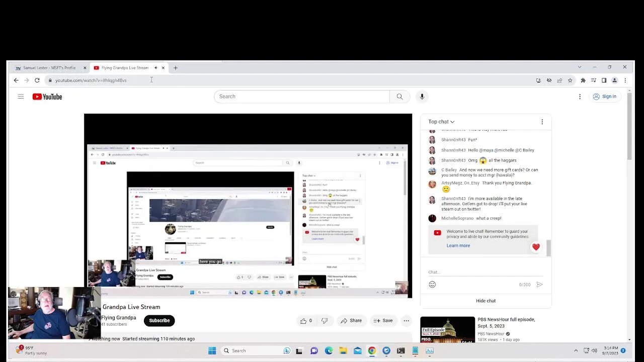The image size is (644, 362).
Task: Close the Samuel Lester profile tab
Action: point(85,68)
